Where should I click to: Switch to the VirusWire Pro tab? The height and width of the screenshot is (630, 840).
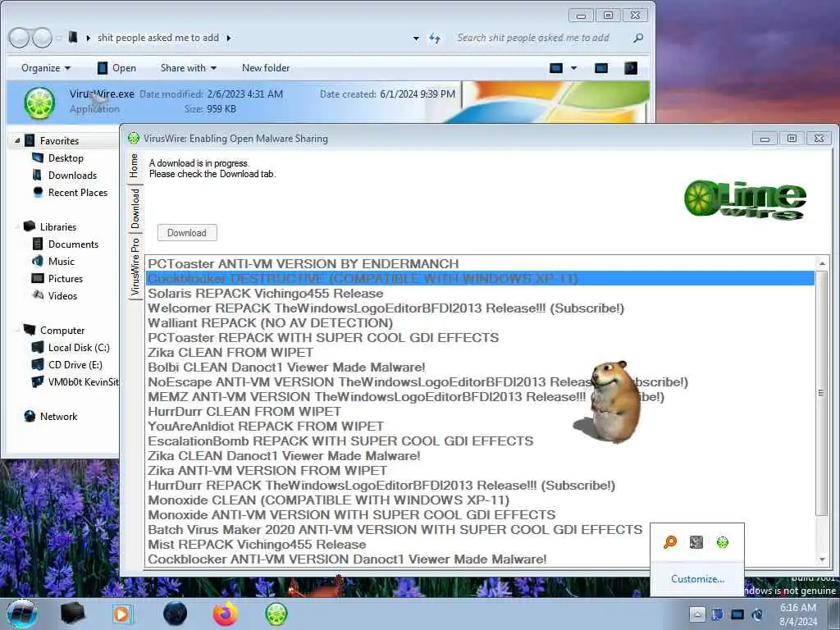coord(135,267)
